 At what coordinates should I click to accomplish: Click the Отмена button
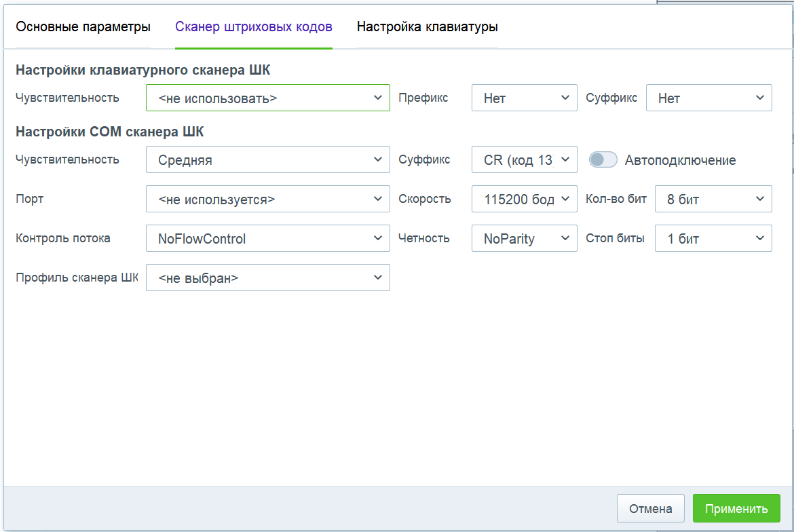point(651,508)
